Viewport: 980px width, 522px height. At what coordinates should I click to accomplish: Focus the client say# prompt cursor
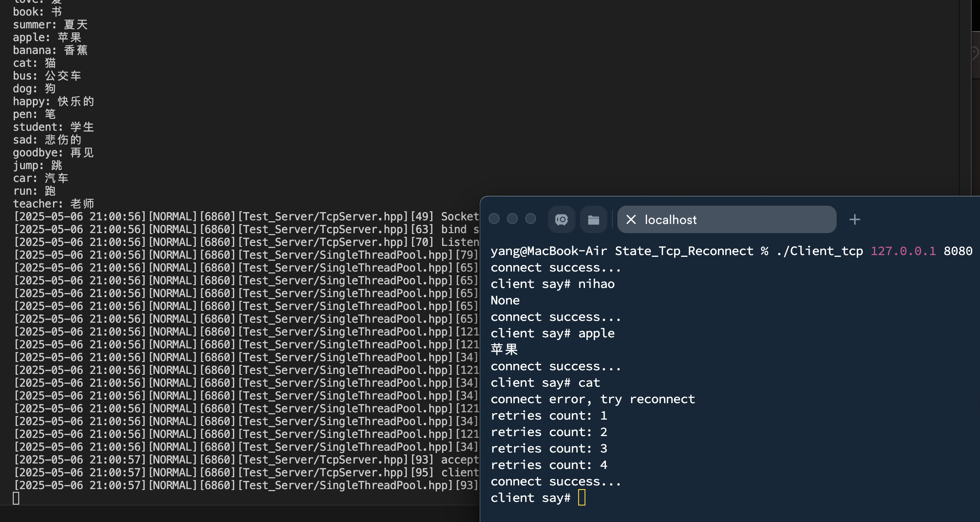click(x=581, y=498)
